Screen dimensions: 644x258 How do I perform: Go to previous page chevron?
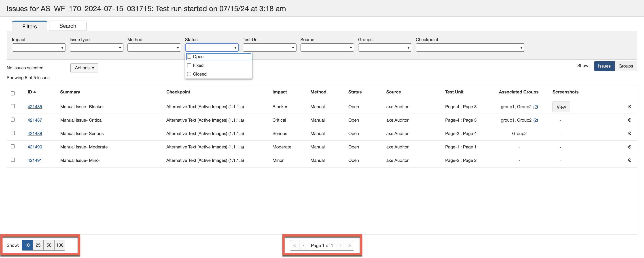pos(304,245)
